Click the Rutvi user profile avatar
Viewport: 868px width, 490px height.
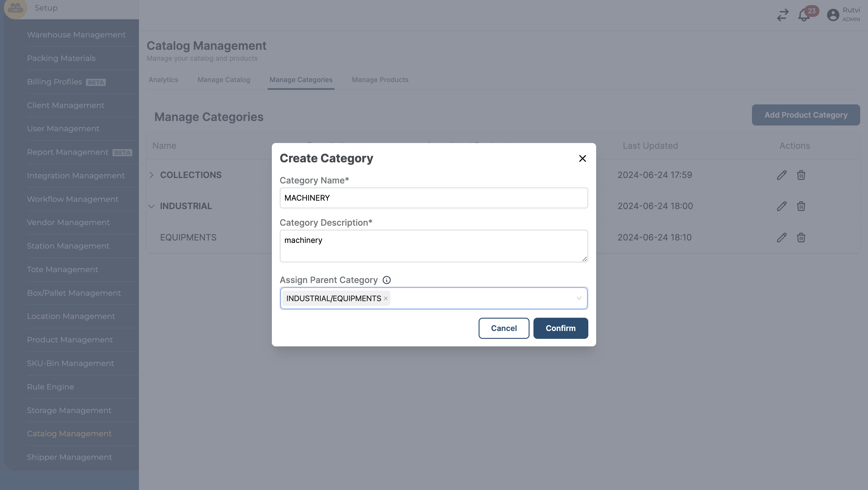pos(833,15)
